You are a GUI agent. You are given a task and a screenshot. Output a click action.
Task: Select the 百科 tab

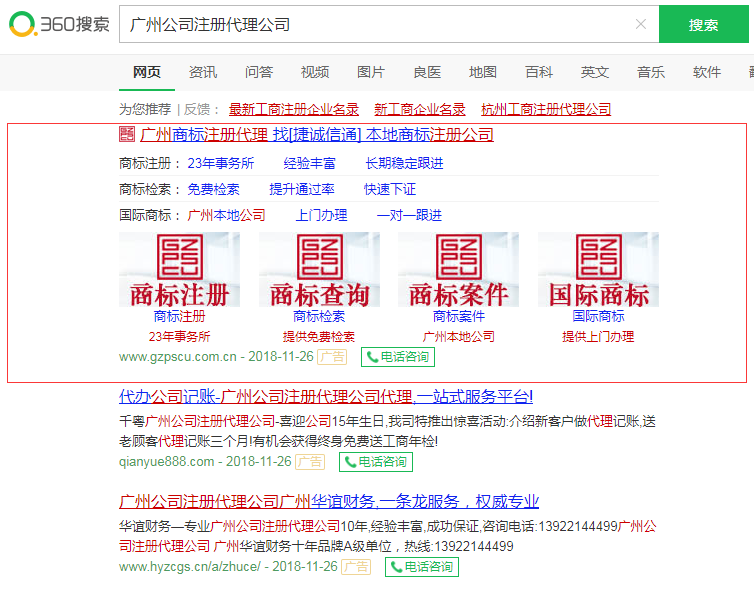tap(539, 72)
